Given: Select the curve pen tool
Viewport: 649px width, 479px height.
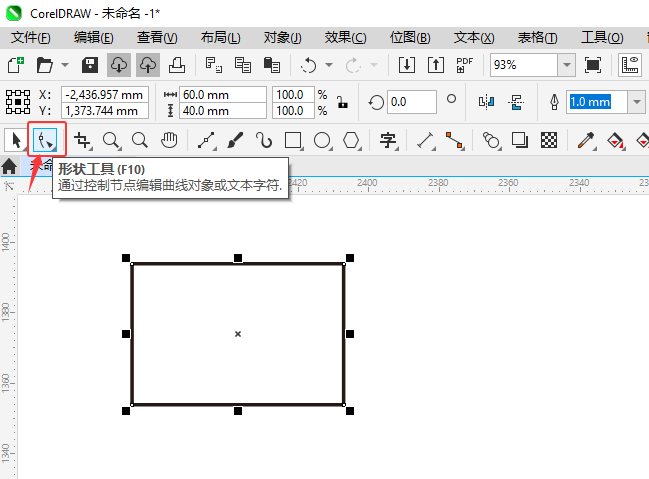Looking at the screenshot, I should [264, 140].
